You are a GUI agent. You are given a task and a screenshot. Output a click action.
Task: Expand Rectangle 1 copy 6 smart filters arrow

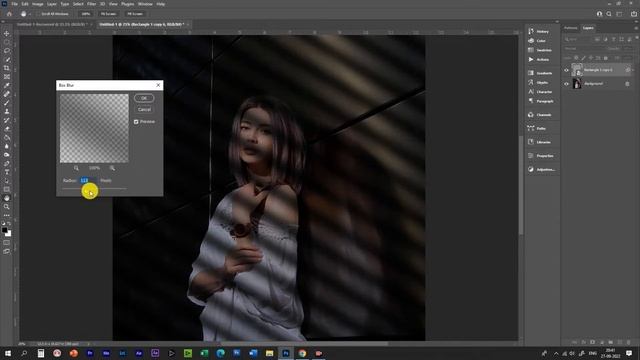pyautogui.click(x=633, y=70)
